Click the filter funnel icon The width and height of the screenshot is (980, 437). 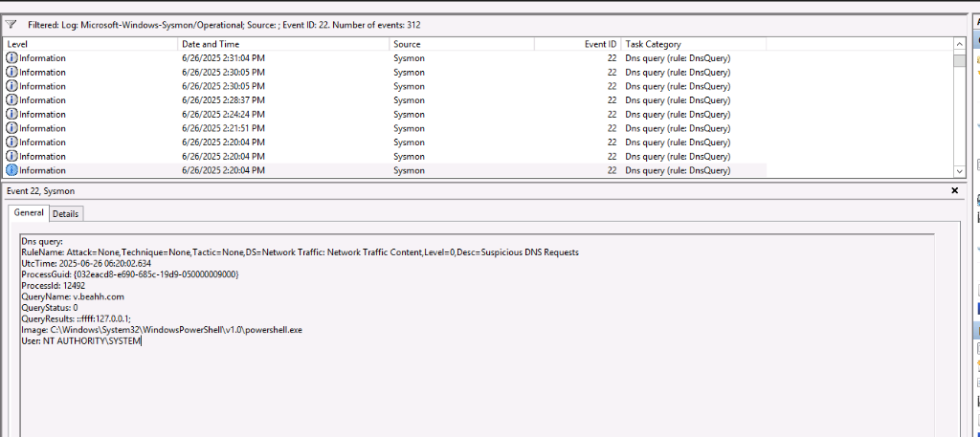click(11, 25)
